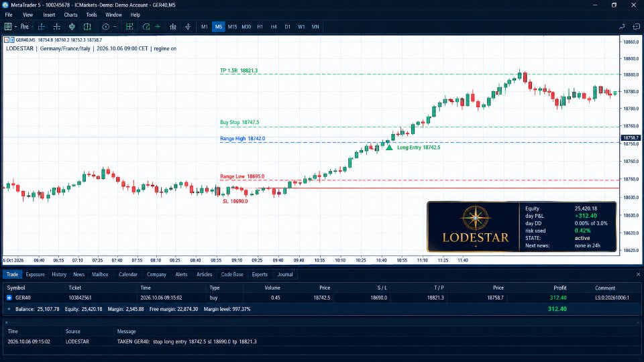Click the S / L column header

382,288
